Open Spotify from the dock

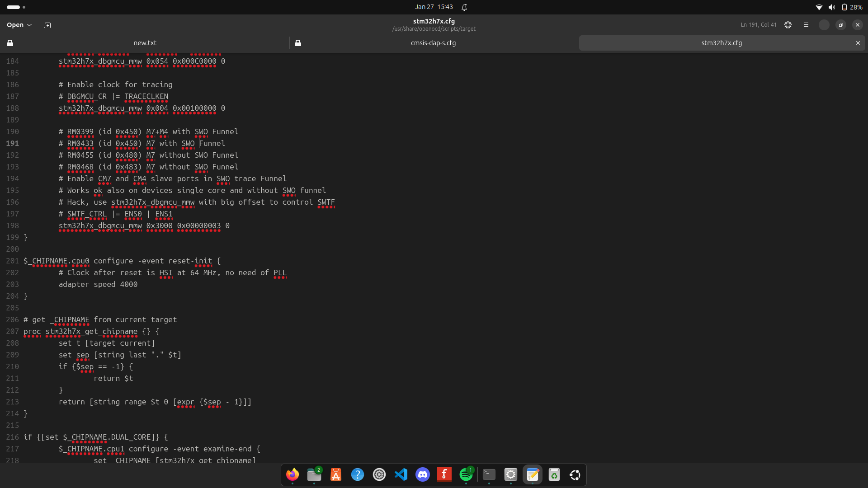pos(466,474)
